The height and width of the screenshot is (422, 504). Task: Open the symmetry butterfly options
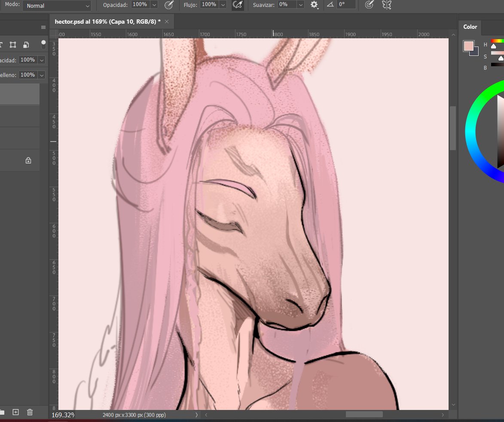click(x=387, y=5)
